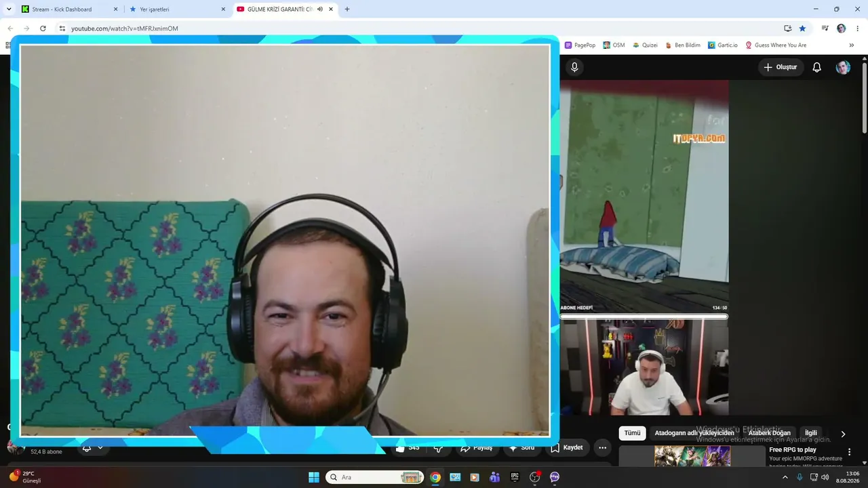
Task: Open Microsoft Teams from the taskbar
Action: click(494, 477)
